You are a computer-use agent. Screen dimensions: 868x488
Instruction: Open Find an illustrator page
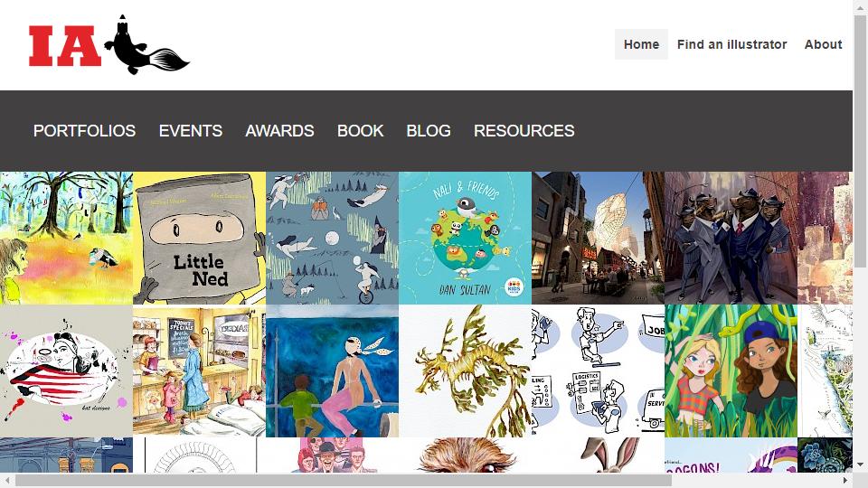(731, 44)
